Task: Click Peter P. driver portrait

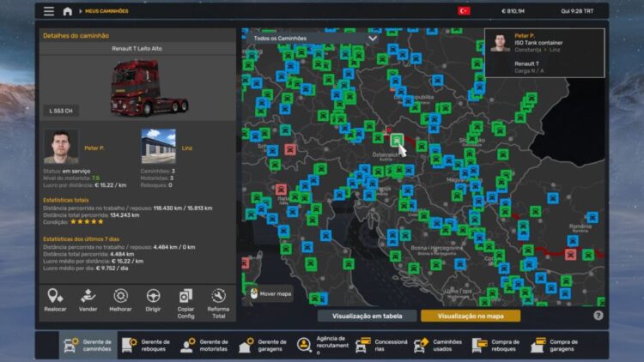Action: pyautogui.click(x=61, y=147)
